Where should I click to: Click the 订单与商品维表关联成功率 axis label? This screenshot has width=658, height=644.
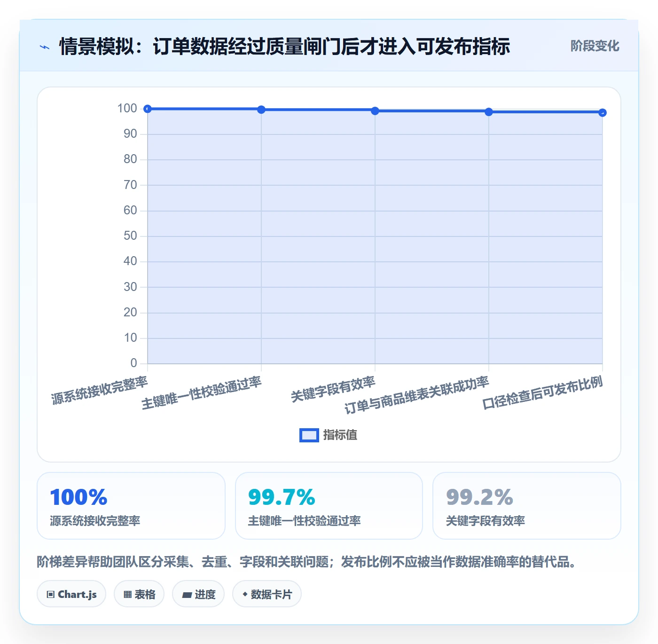417,395
